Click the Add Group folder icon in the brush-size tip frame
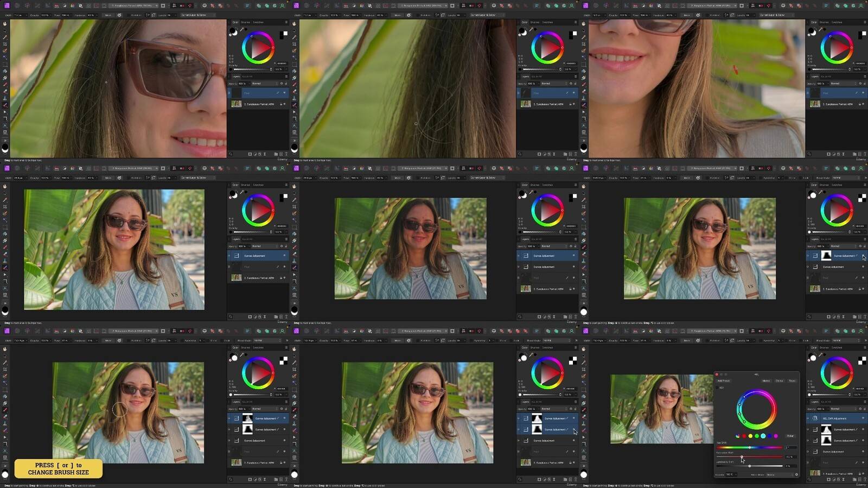The height and width of the screenshot is (488, 868). click(276, 479)
